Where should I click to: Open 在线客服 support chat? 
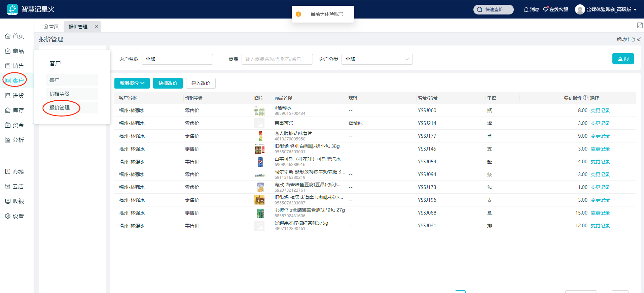tap(556, 9)
